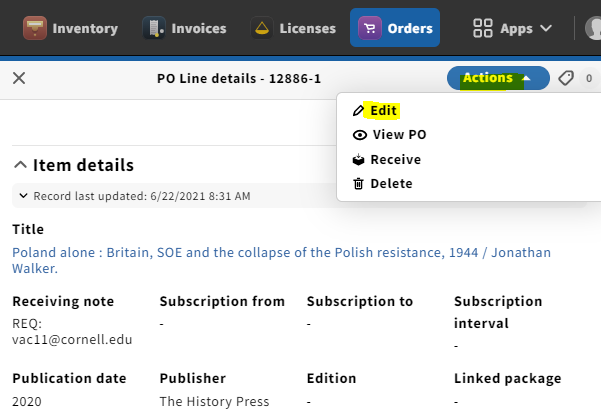
Task: Click the Publication date value 2020
Action: [x=27, y=402]
